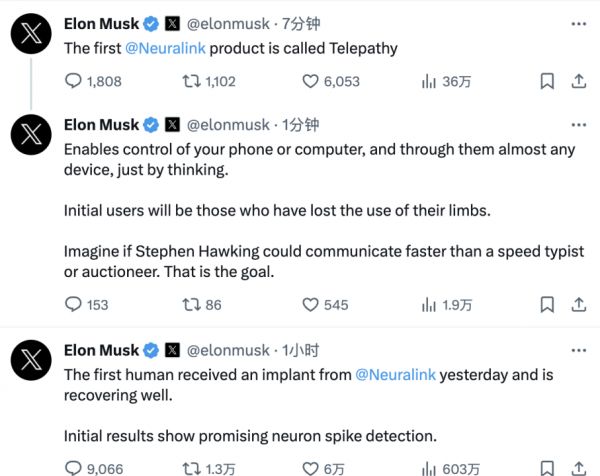
Task: Share the Telepathy product tweet
Action: [x=577, y=82]
